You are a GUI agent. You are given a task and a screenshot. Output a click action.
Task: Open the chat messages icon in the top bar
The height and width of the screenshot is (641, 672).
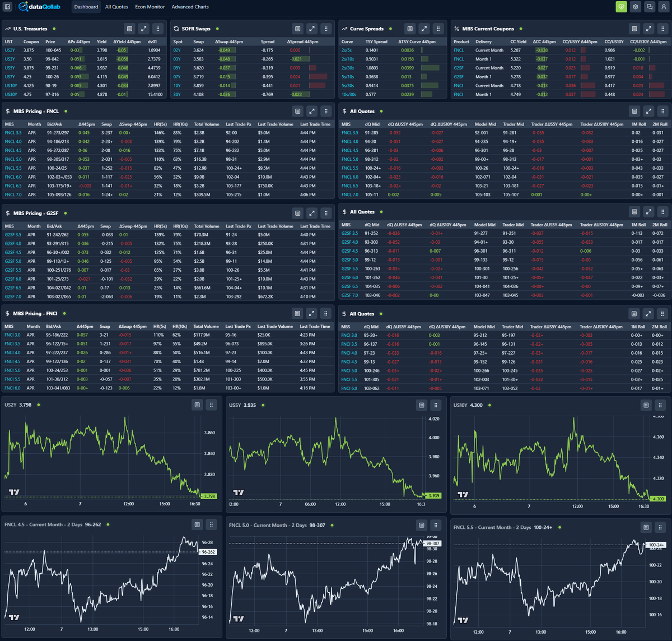coord(649,7)
